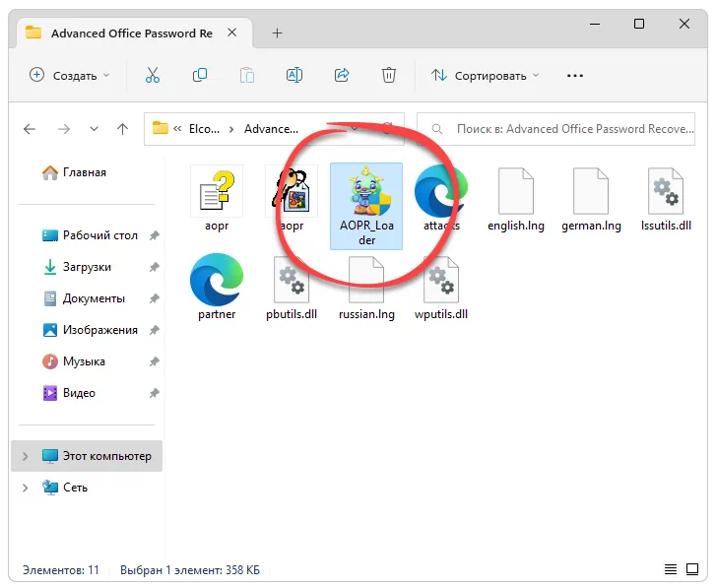Select the german.lng file

[x=591, y=199]
